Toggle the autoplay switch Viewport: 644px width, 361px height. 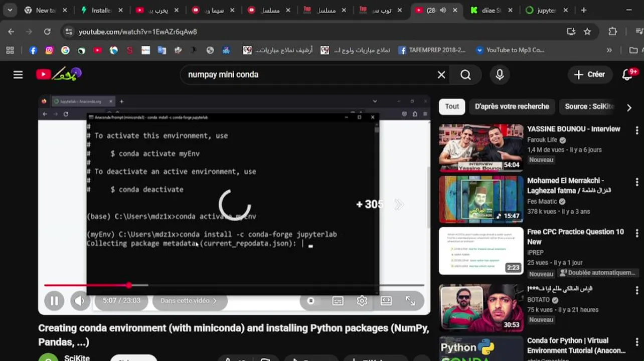click(311, 301)
